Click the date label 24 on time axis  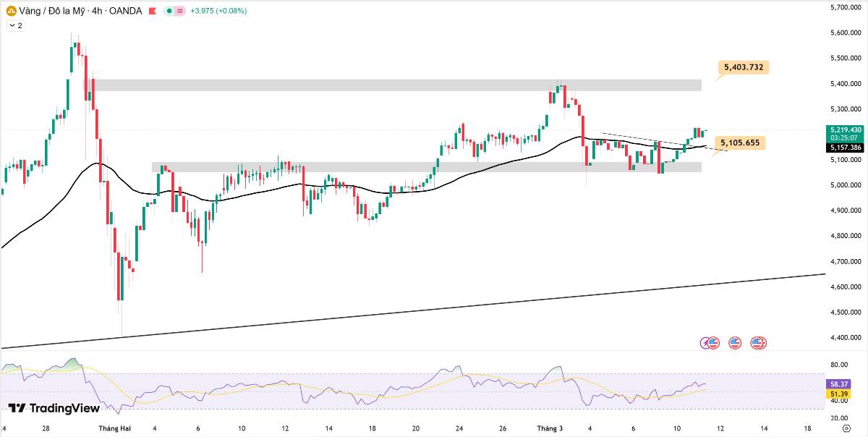[459, 428]
